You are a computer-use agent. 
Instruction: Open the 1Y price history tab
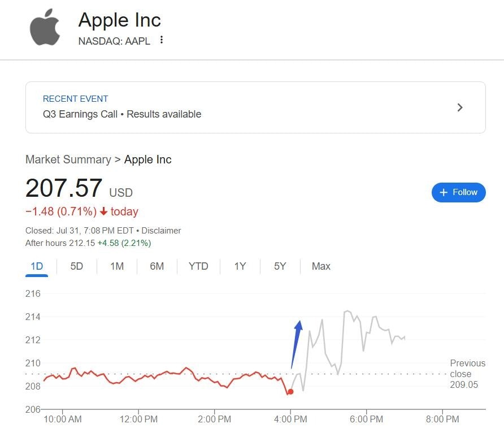click(240, 266)
